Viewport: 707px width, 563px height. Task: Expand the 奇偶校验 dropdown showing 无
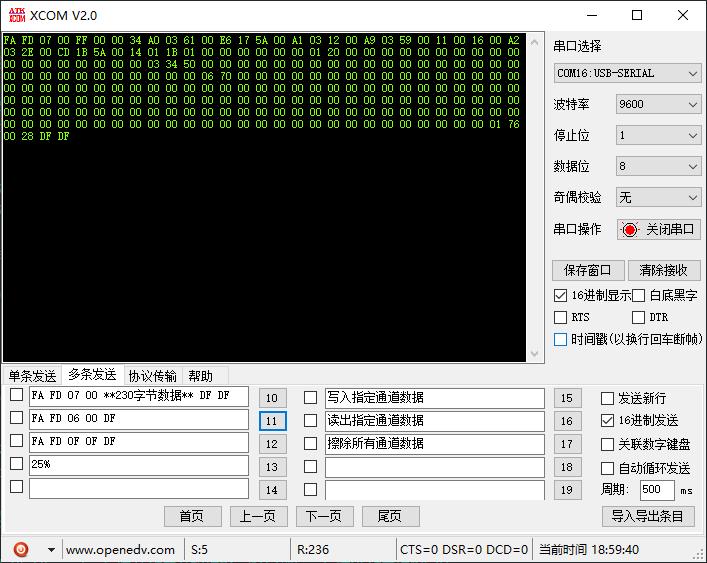point(658,197)
